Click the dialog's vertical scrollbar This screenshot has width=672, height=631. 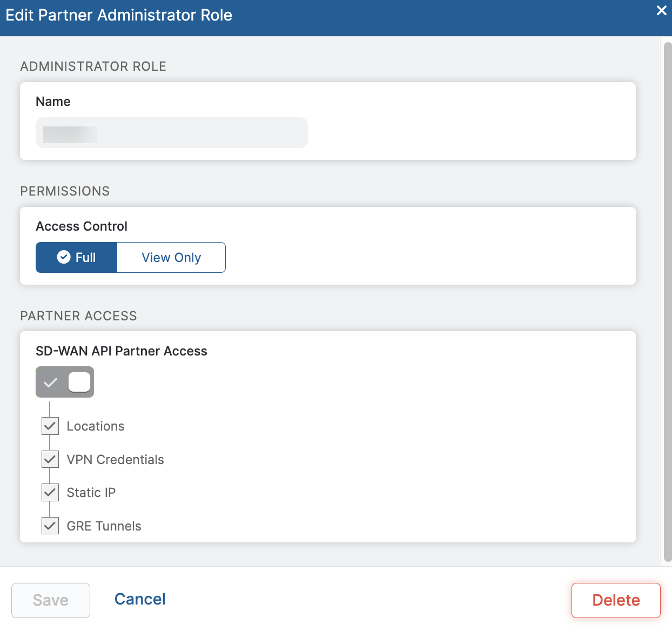(667, 303)
